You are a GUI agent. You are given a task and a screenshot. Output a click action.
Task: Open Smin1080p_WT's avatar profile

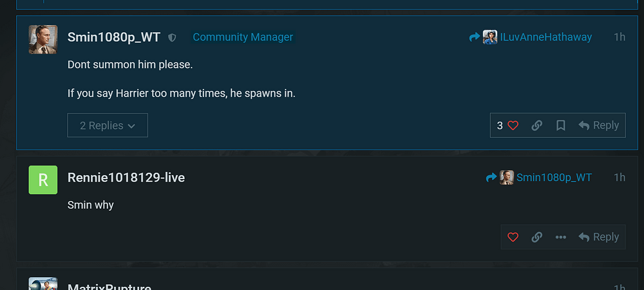click(43, 39)
